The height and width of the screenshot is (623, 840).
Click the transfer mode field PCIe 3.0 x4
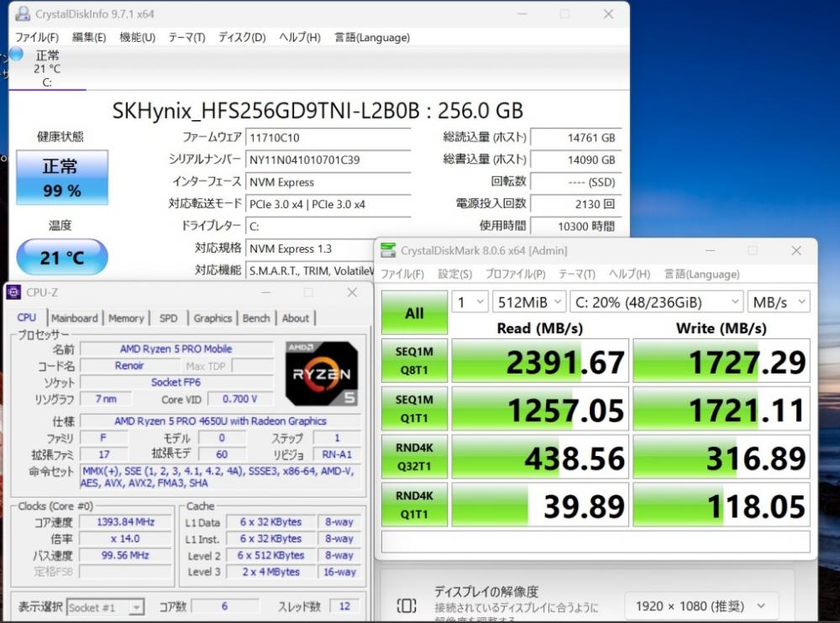(x=328, y=204)
